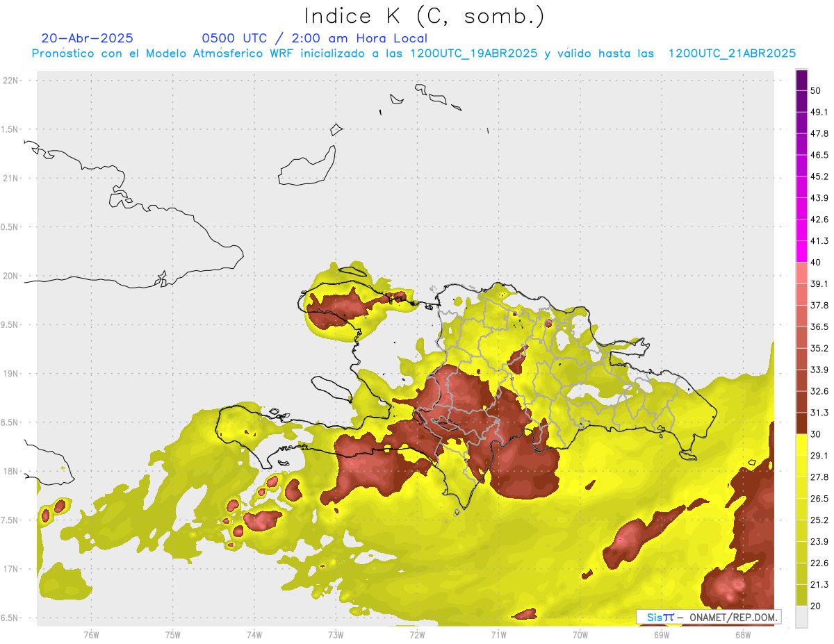Click the time text "0500 UTC / 2:00 am Hora Local"
834x644 pixels.
point(314,38)
